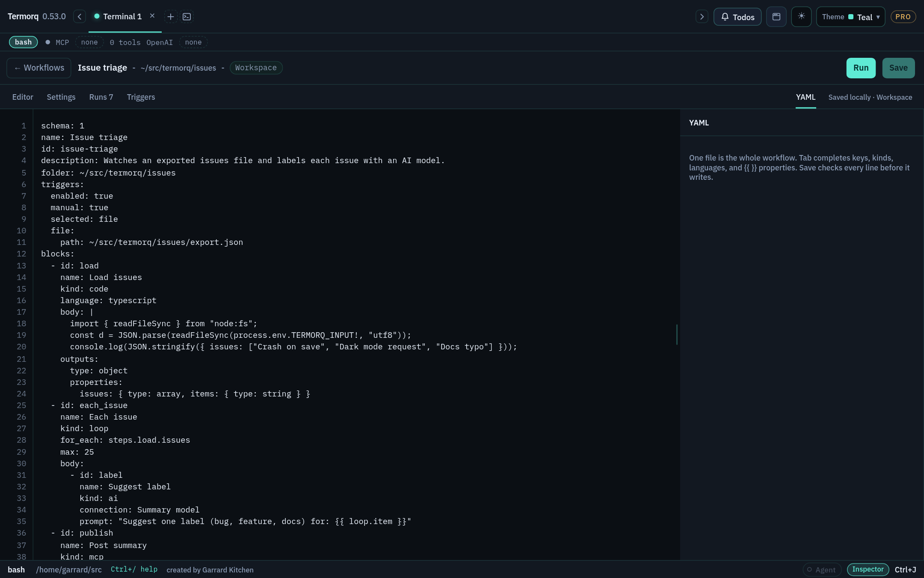Click the Ctrl+/ help hint
This screenshot has width=924, height=578.
[x=134, y=569]
